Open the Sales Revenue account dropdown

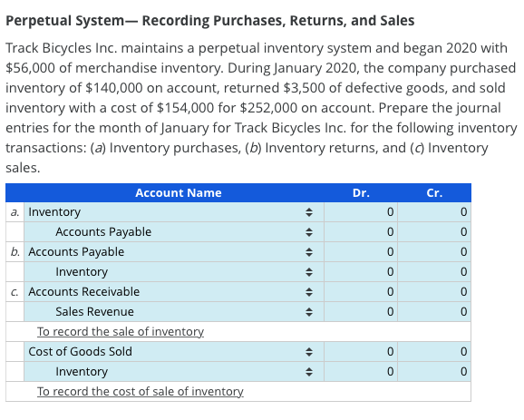click(x=174, y=312)
